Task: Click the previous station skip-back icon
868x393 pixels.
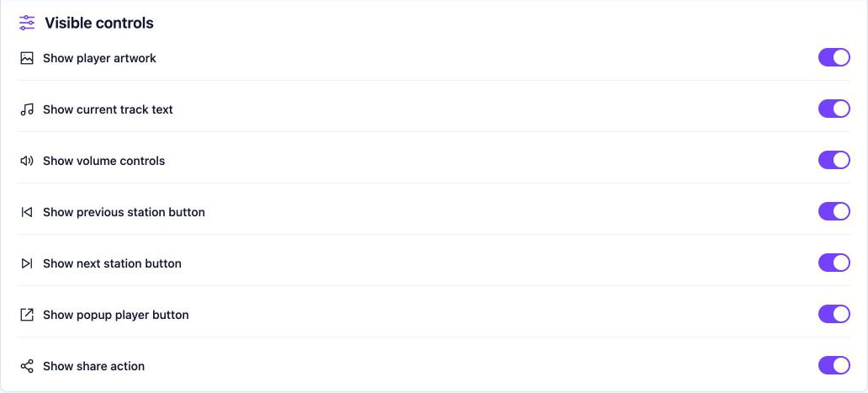Action: pos(27,212)
